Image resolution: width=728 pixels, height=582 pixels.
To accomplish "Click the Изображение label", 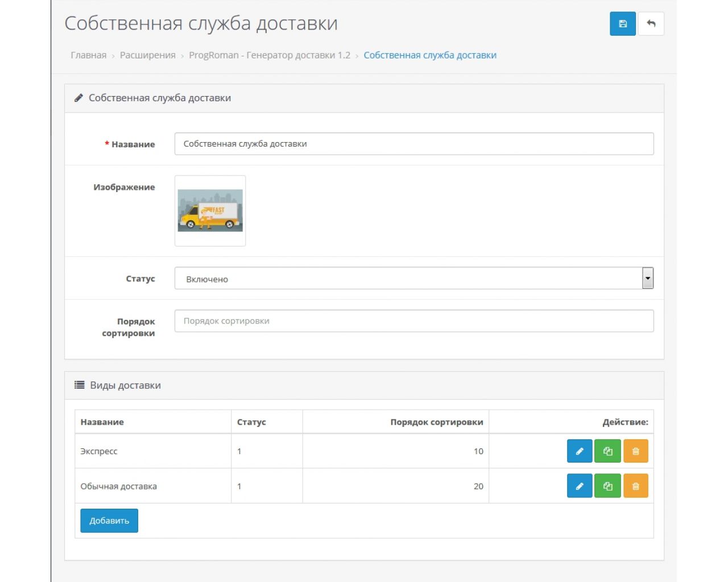I will 124,187.
